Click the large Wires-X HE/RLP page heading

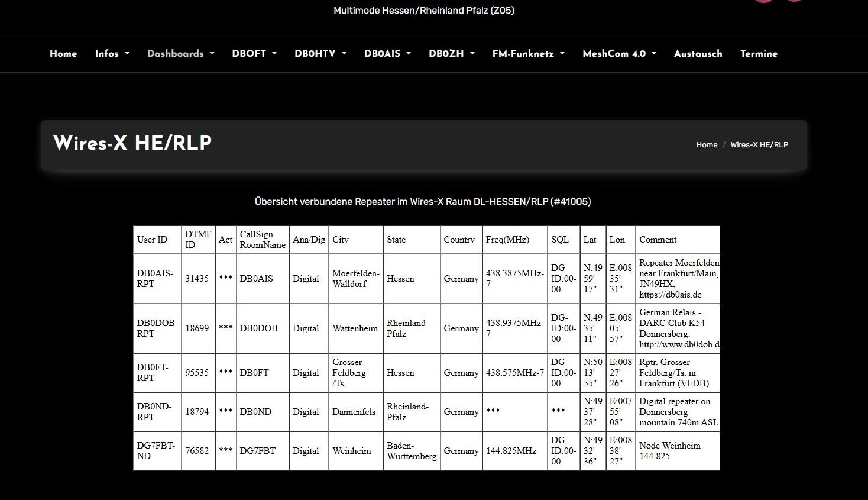132,143
